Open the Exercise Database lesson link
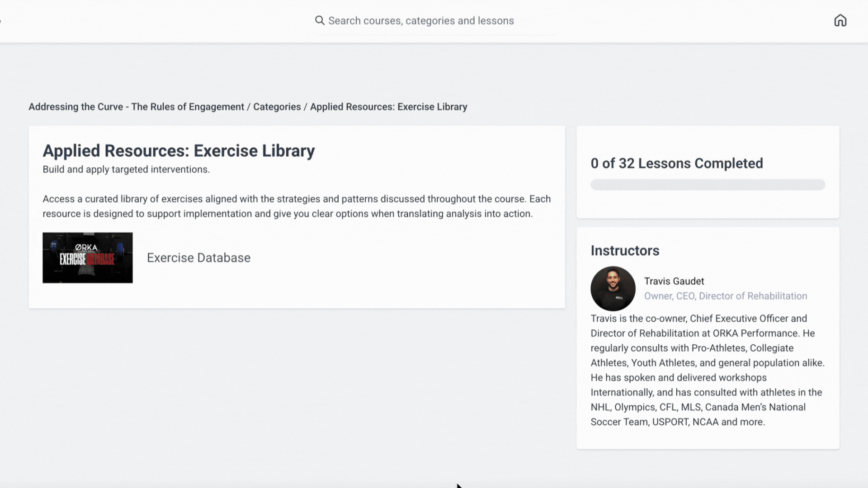This screenshot has height=488, width=868. coord(198,258)
